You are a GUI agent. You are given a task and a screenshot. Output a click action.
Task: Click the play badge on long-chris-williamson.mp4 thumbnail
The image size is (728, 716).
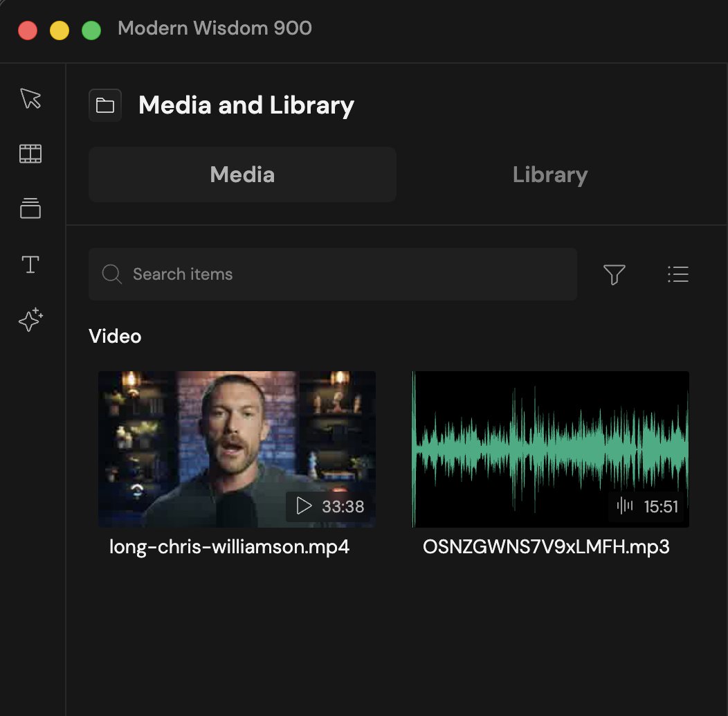pyautogui.click(x=304, y=506)
